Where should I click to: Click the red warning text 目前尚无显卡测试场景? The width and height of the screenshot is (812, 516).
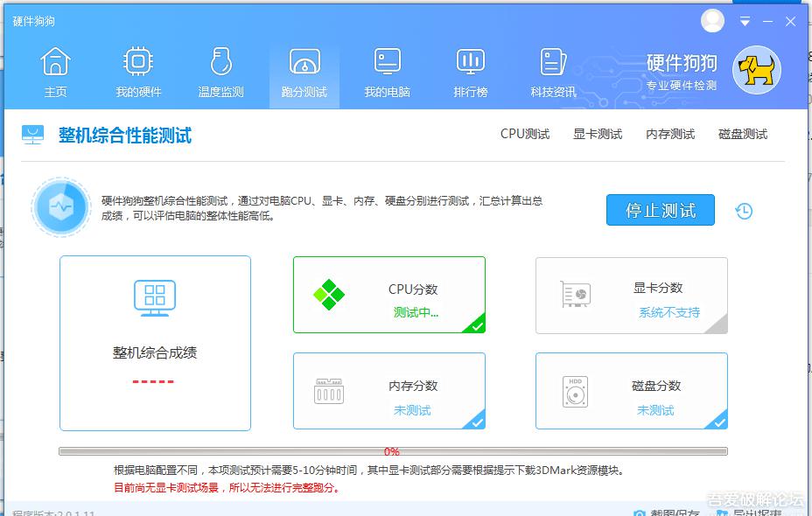click(227, 487)
